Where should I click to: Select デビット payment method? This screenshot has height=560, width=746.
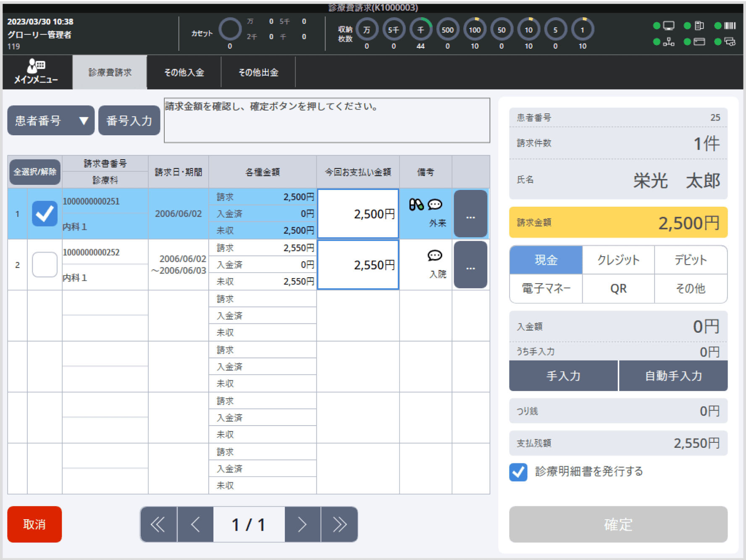coord(691,260)
